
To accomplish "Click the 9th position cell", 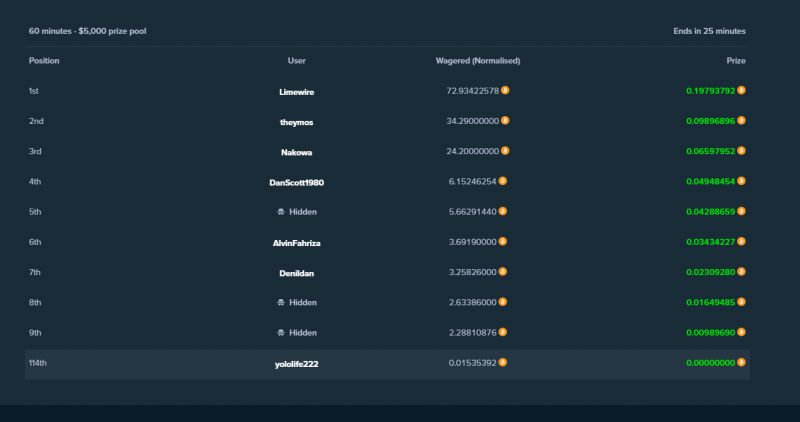I will pos(35,332).
